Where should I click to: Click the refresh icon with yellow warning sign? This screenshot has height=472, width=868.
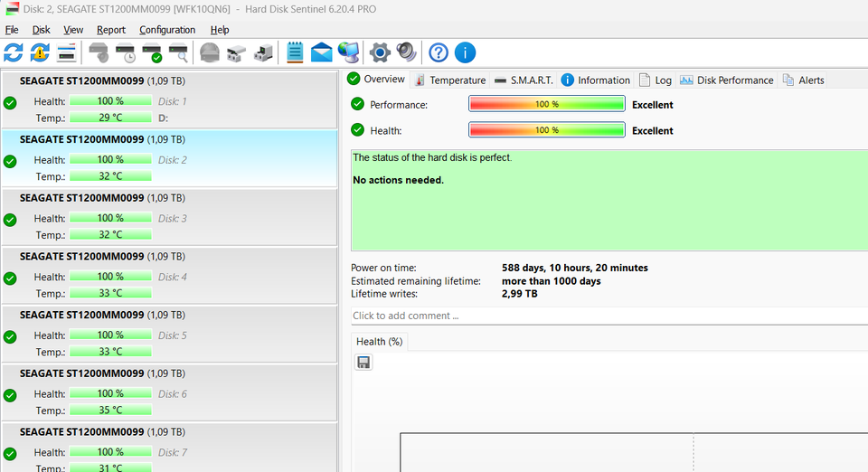point(40,52)
